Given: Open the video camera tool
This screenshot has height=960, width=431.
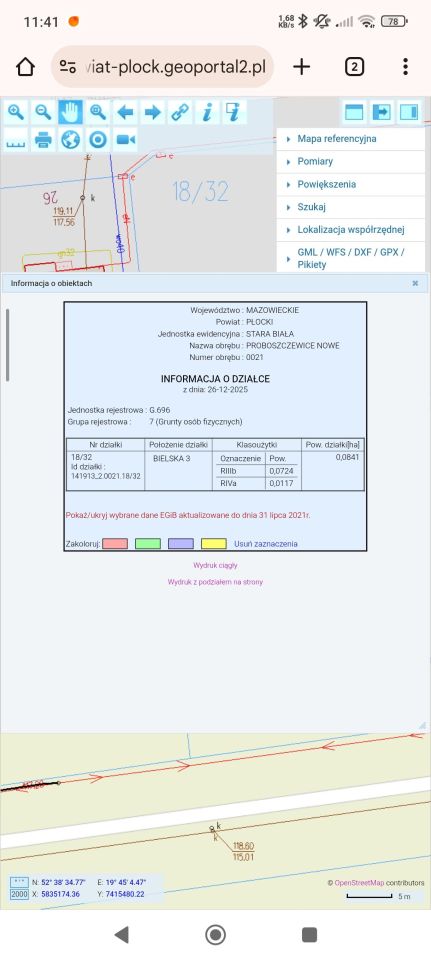Looking at the screenshot, I should [x=126, y=140].
